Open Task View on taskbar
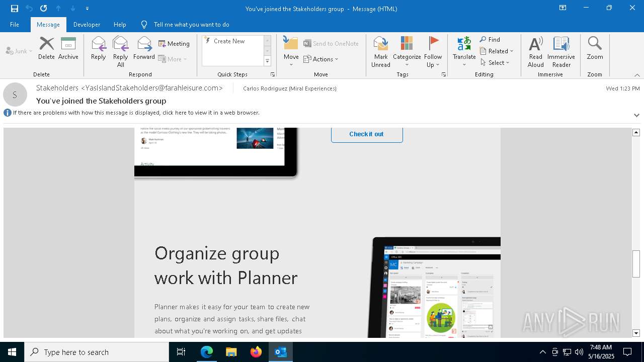The width and height of the screenshot is (644, 362). coord(181,352)
